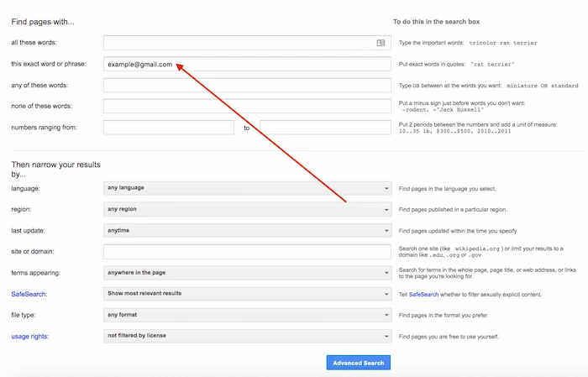
Task: Click the 'tricolor rat terrier' example text
Action: click(x=503, y=43)
